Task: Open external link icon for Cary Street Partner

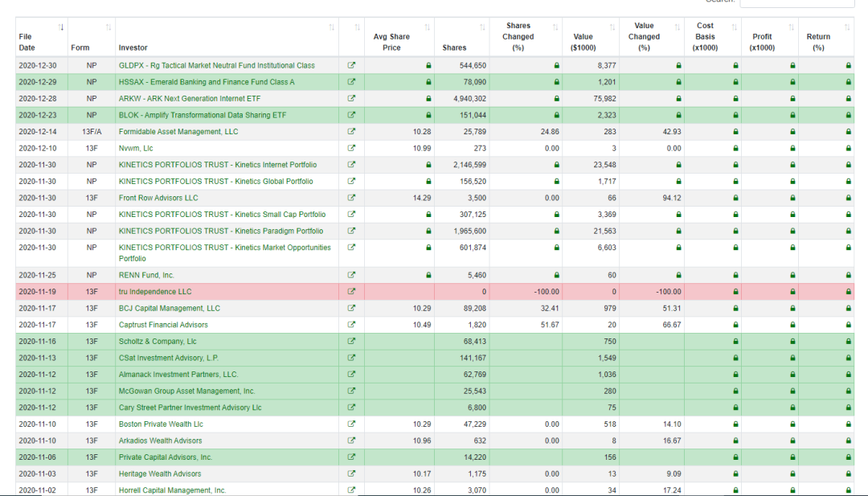Action: (x=351, y=408)
